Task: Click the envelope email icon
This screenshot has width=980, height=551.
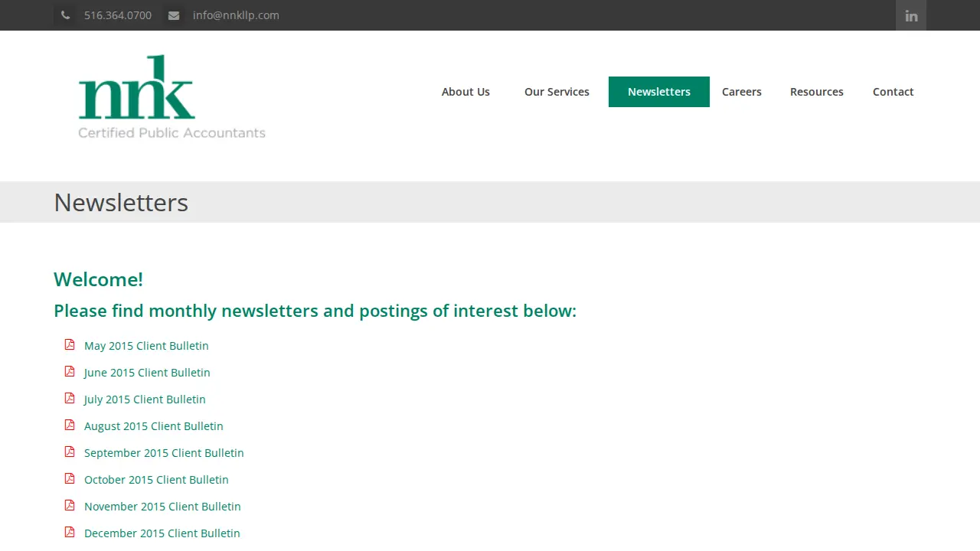Action: click(x=174, y=15)
